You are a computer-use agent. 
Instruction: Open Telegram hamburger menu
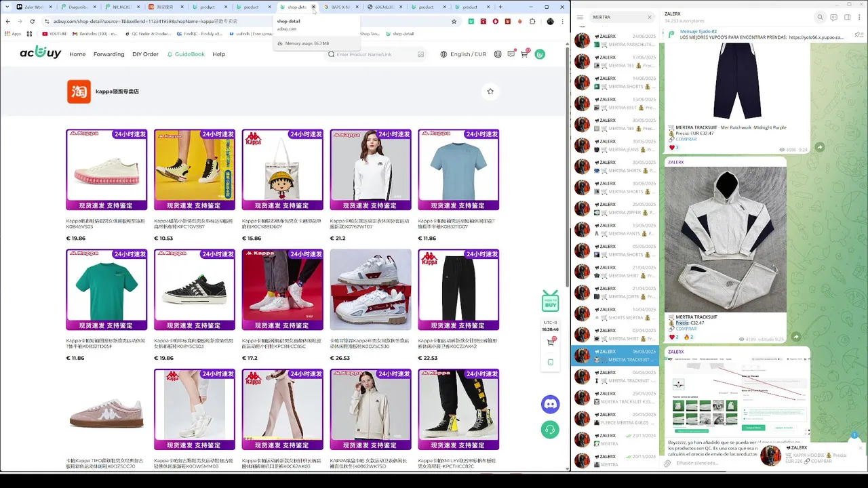[x=580, y=17]
